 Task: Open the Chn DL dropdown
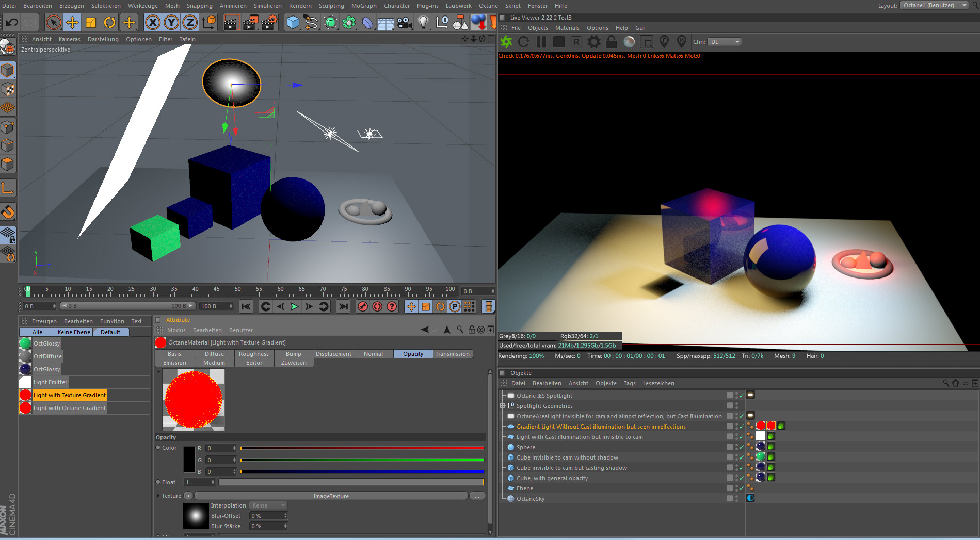coord(725,42)
